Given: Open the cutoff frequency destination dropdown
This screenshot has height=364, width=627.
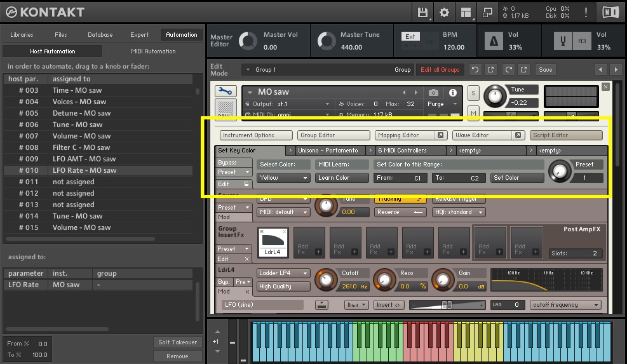Looking at the screenshot, I should pyautogui.click(x=566, y=305).
